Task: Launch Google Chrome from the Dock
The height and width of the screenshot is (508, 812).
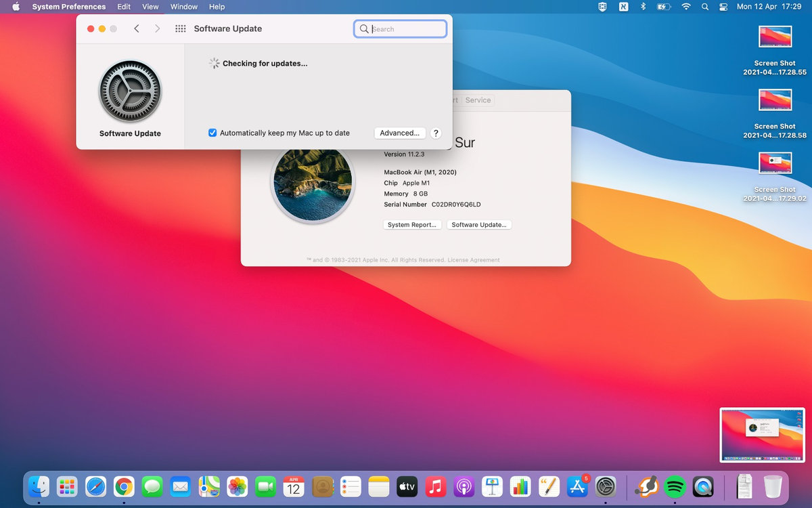Action: 123,486
